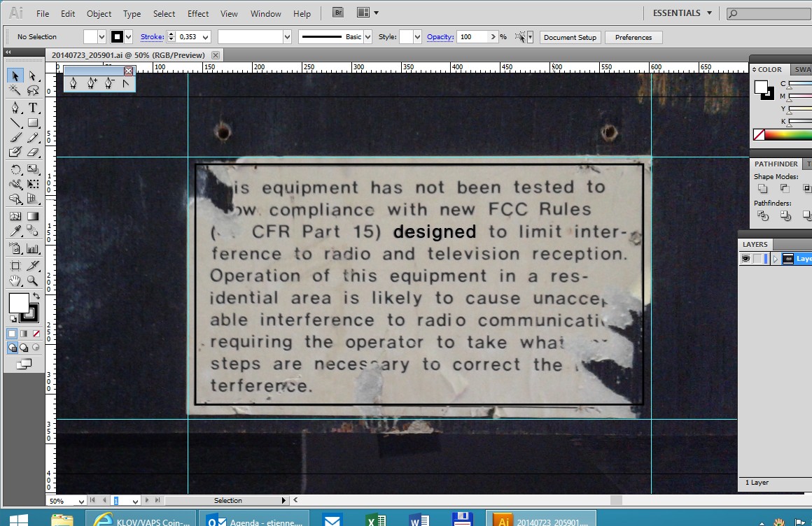Image resolution: width=812 pixels, height=526 pixels.
Task: Select the Gradient tool
Action: (x=33, y=216)
